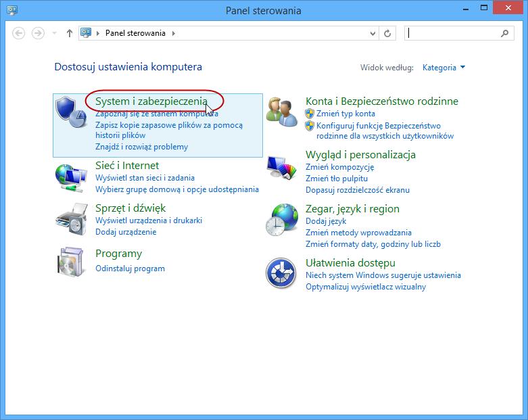Open Wyświetl urządzenia i drukarki

point(149,220)
